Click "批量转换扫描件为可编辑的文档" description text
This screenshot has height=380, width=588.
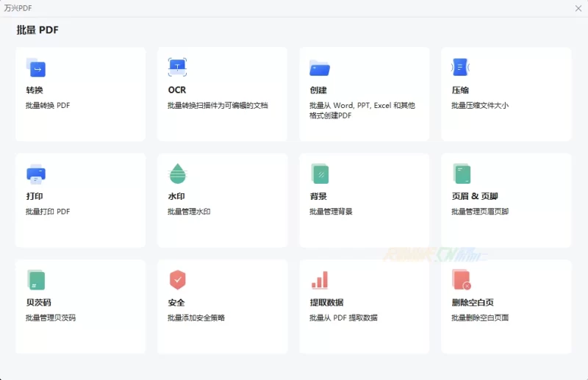[218, 106]
